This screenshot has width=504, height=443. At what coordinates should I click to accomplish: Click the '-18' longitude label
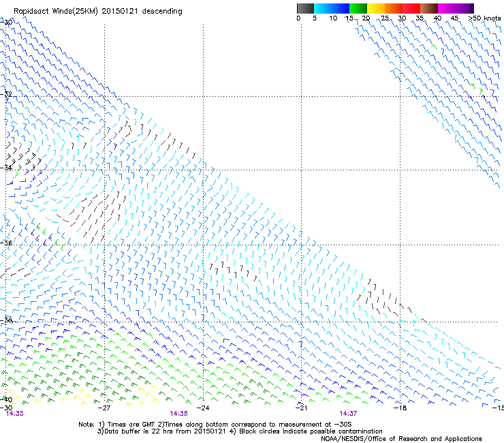click(400, 408)
